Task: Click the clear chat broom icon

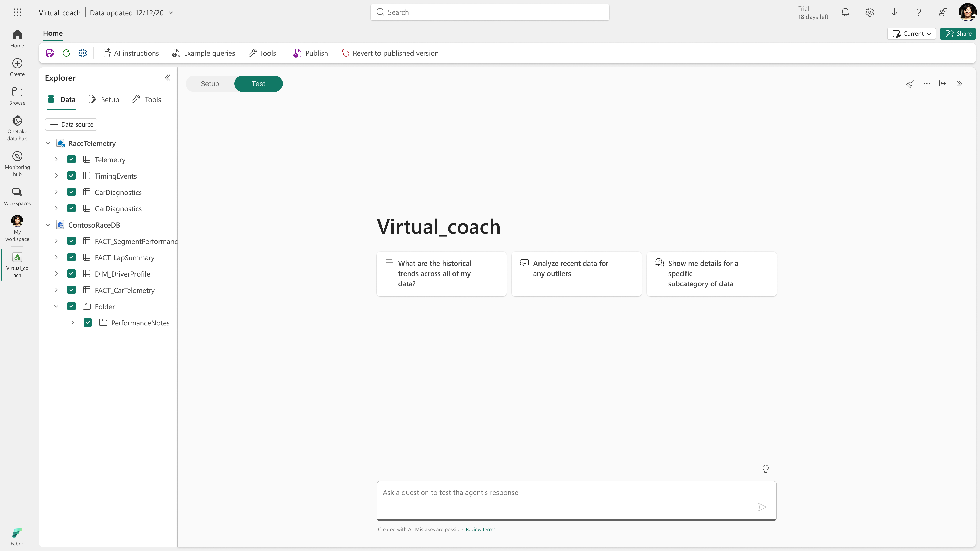Action: [910, 84]
